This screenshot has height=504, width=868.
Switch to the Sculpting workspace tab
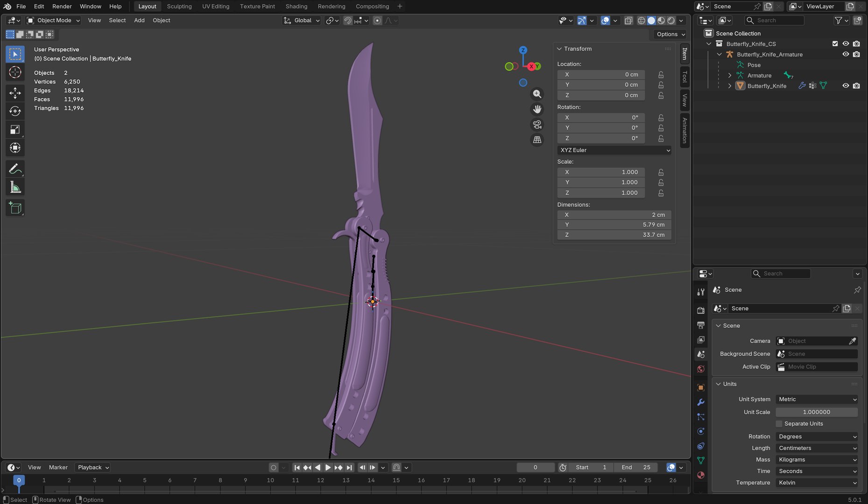179,7
